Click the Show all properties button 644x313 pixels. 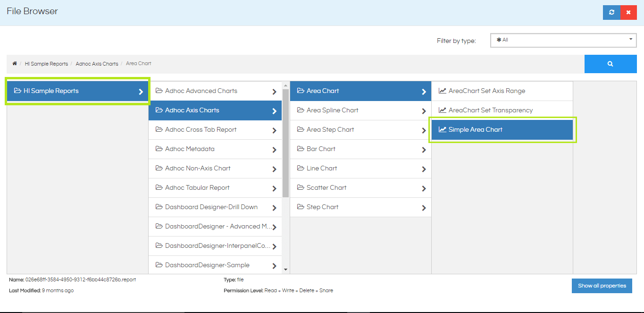(x=602, y=286)
